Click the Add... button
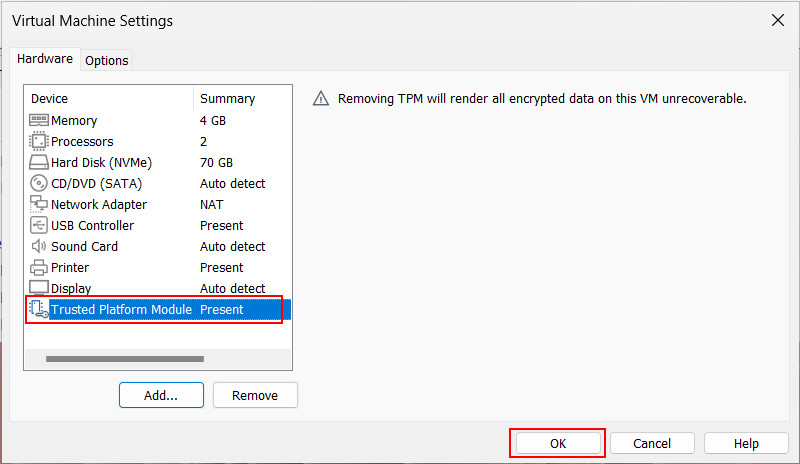 (161, 395)
